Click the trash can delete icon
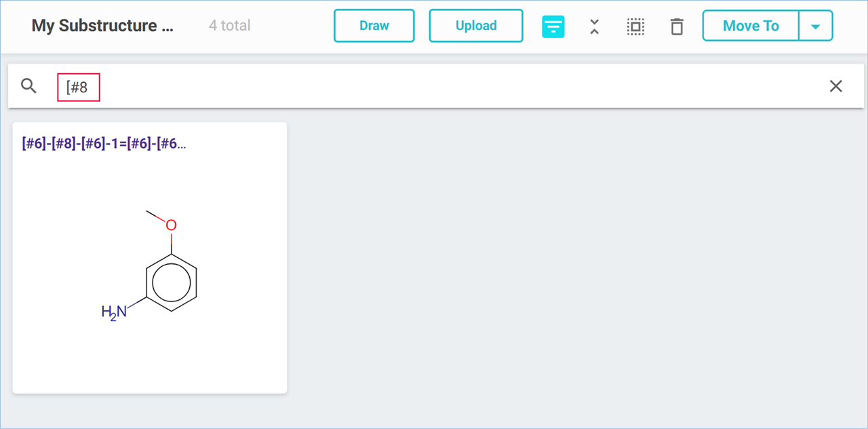Screen dimensions: 868x429 pyautogui.click(x=676, y=26)
